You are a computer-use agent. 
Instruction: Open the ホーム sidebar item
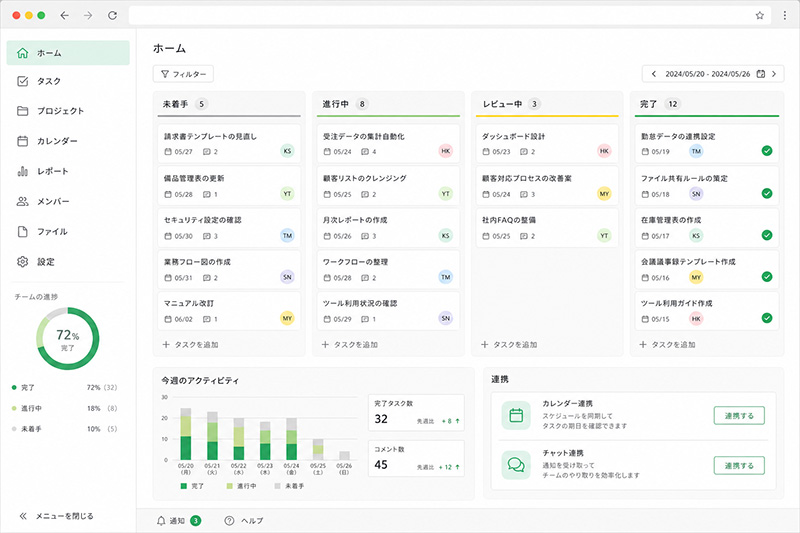point(68,53)
